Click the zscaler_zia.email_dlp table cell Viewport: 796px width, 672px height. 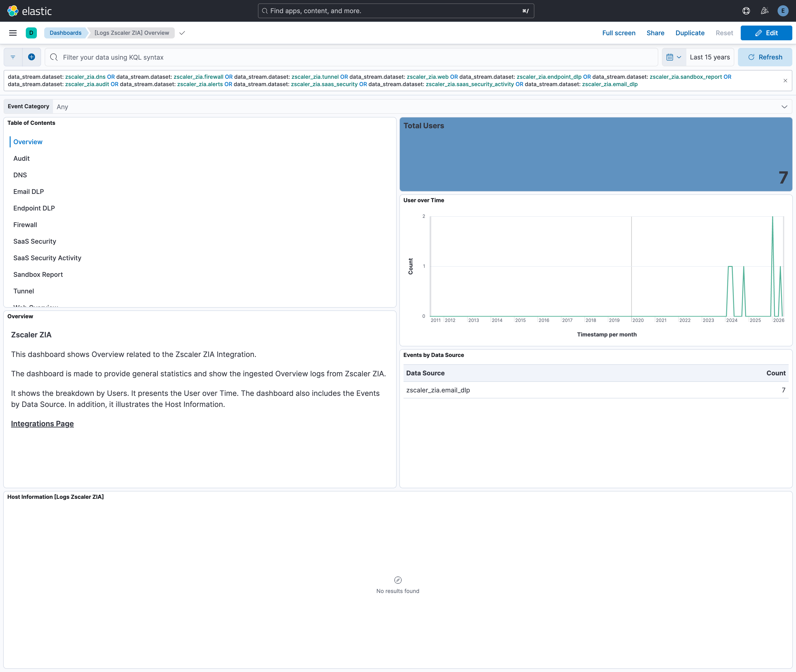point(438,390)
